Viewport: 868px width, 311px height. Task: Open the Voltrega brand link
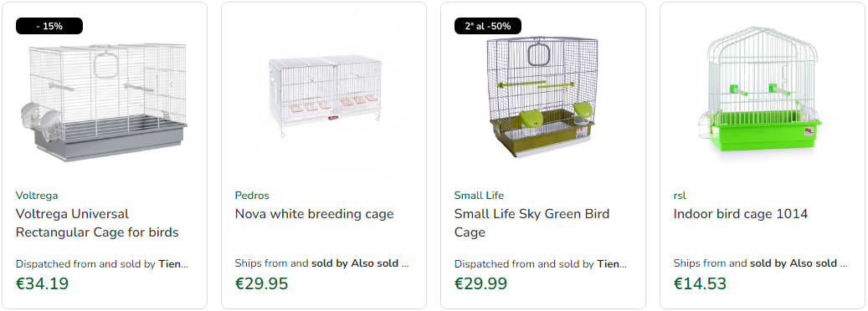point(37,196)
